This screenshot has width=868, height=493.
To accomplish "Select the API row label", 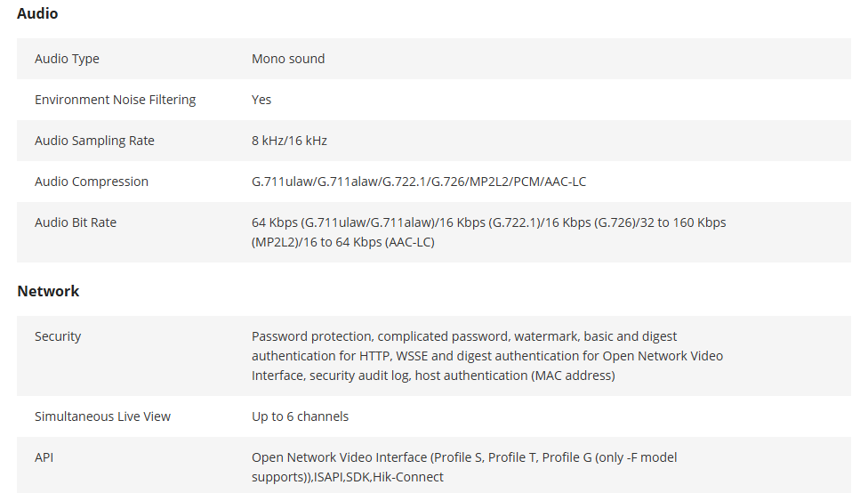I will click(x=44, y=457).
